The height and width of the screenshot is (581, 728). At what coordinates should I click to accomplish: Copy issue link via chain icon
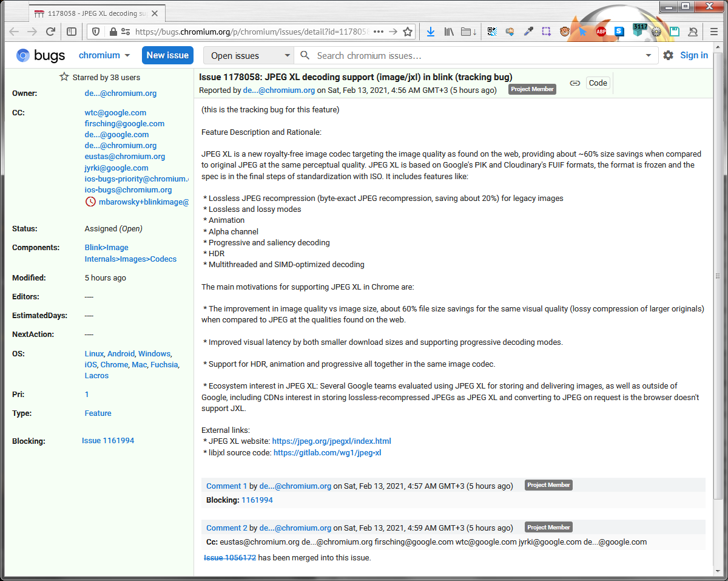click(x=575, y=83)
